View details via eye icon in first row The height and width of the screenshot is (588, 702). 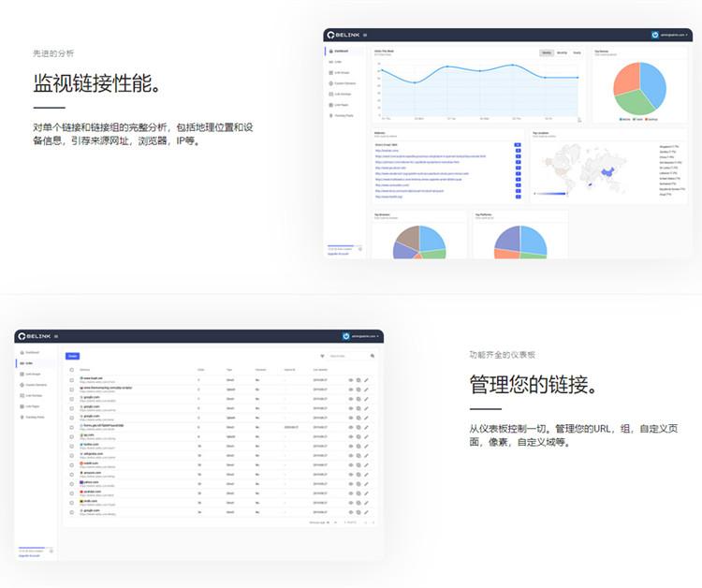351,380
